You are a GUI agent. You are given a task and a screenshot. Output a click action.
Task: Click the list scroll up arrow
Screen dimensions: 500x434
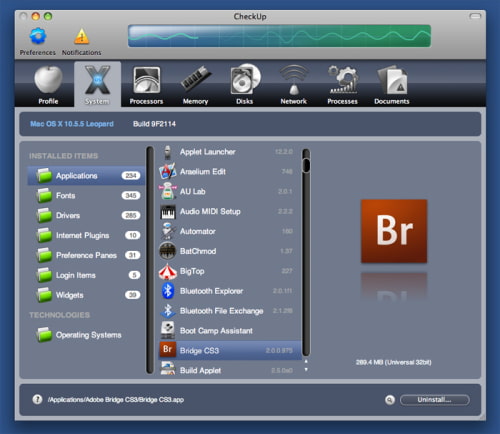coord(306,361)
